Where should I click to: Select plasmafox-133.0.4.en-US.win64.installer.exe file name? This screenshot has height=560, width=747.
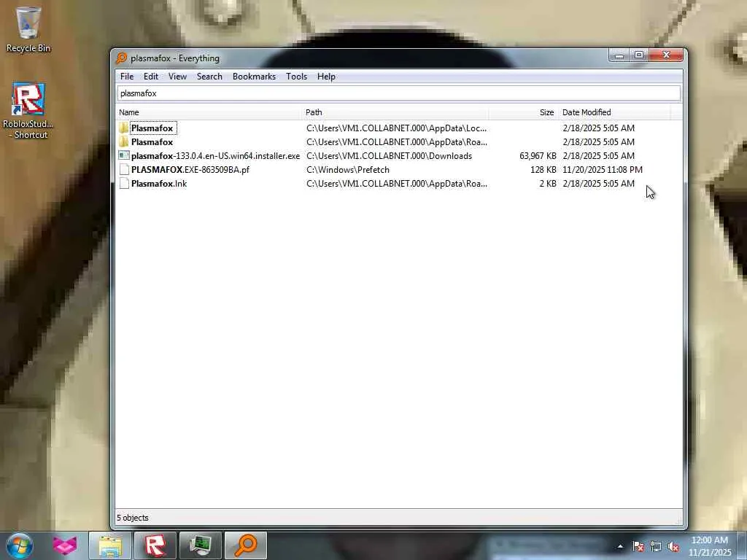click(x=215, y=156)
